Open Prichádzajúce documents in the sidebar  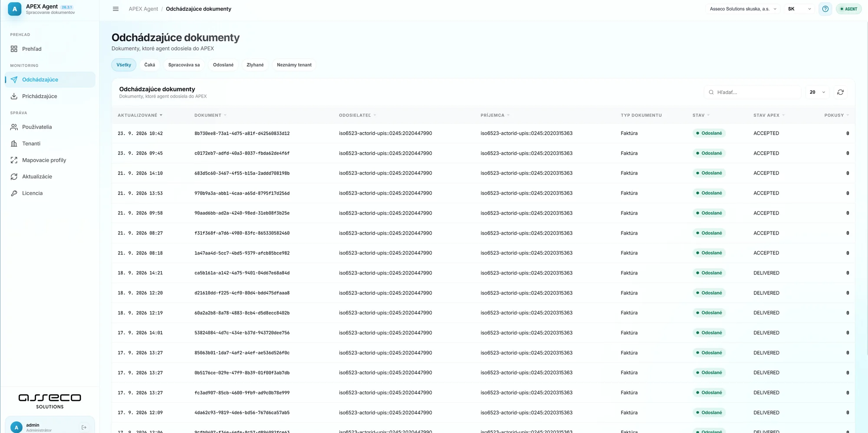50,96
